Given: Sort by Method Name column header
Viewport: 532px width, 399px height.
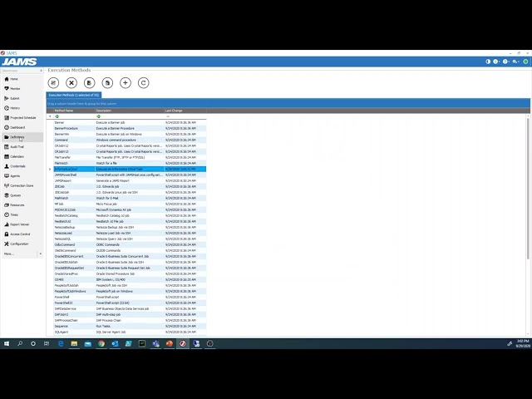Looking at the screenshot, I should 74,111.
